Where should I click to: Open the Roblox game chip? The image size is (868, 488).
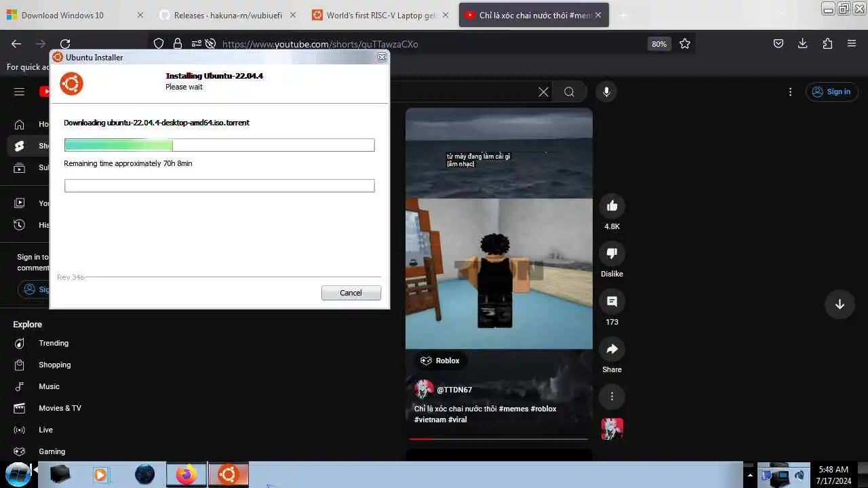(x=440, y=361)
